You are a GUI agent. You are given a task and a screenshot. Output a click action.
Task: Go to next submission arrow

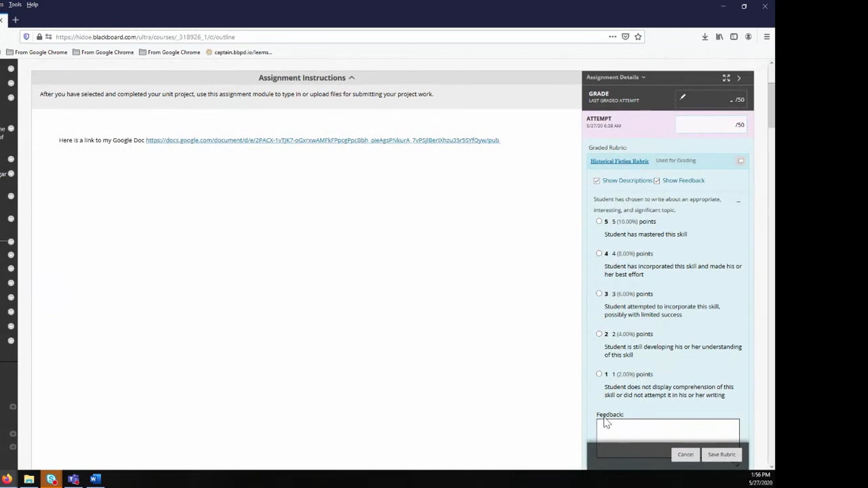coord(739,78)
